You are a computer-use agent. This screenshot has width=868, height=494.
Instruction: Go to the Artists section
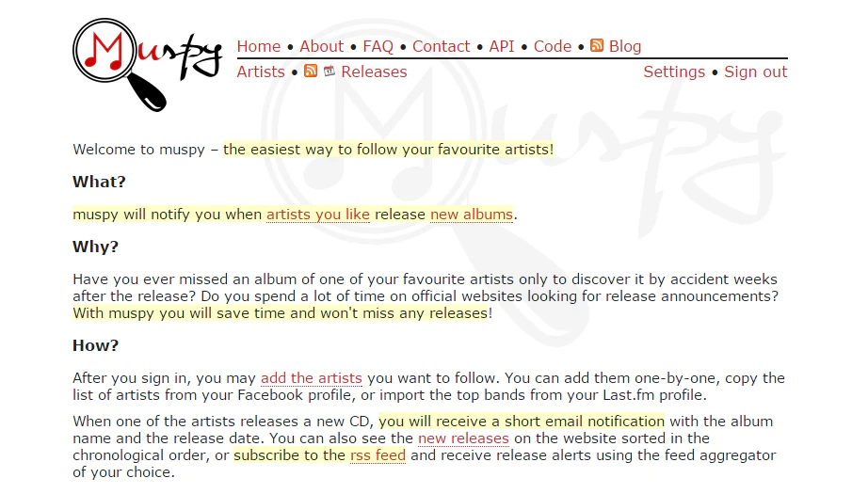point(261,72)
